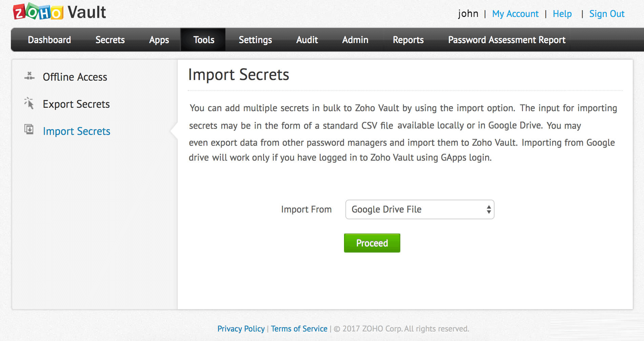Switch to the Secrets tab
Screen dimensions: 644x341
[110, 40]
